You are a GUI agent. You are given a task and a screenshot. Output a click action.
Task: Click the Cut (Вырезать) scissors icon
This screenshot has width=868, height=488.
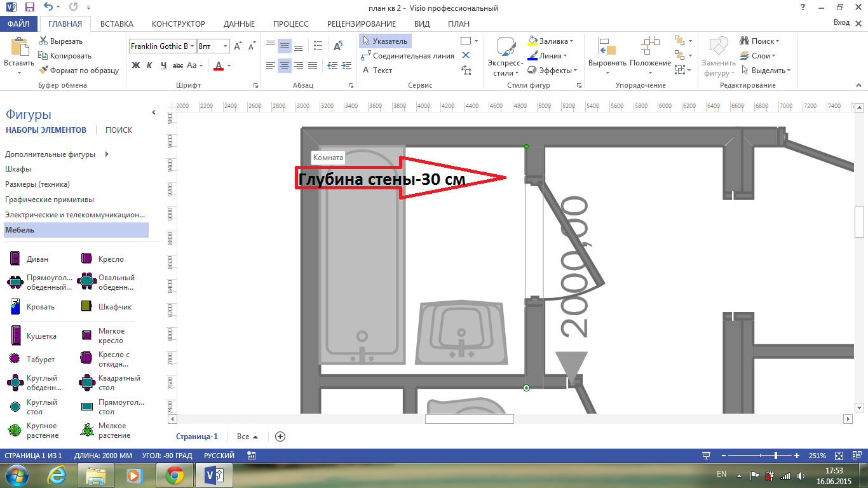44,41
